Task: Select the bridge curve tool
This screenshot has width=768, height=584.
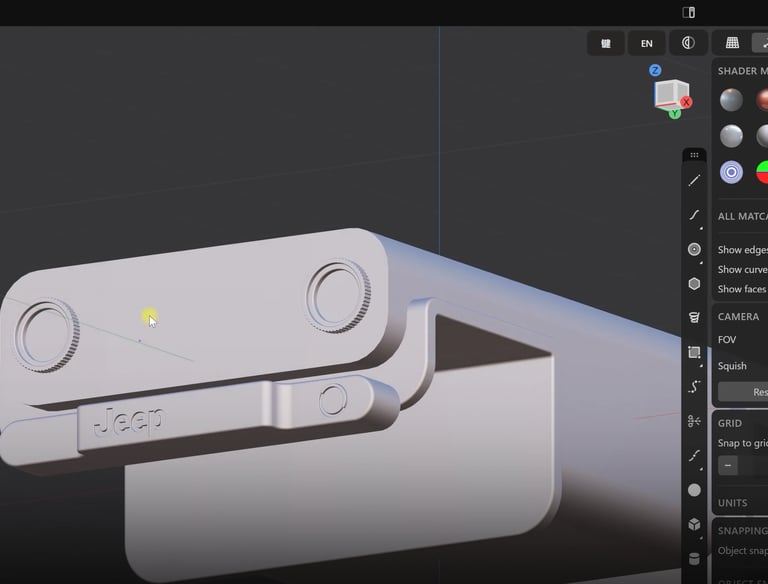Action: point(694,456)
